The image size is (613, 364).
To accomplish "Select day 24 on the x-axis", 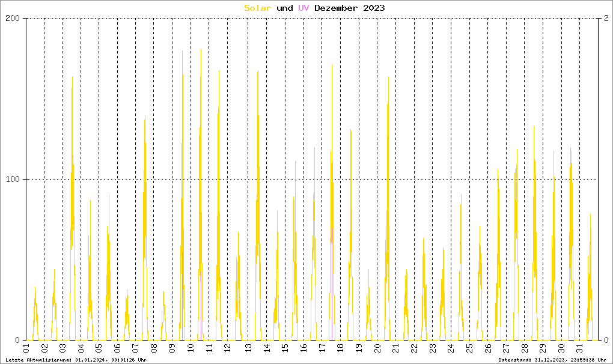I will pyautogui.click(x=450, y=349).
